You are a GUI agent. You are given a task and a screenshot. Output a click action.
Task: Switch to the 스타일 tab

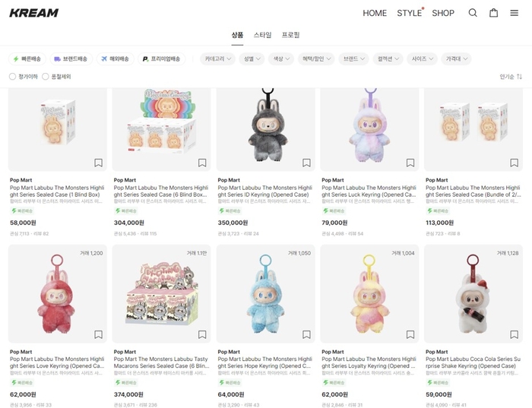click(x=263, y=35)
